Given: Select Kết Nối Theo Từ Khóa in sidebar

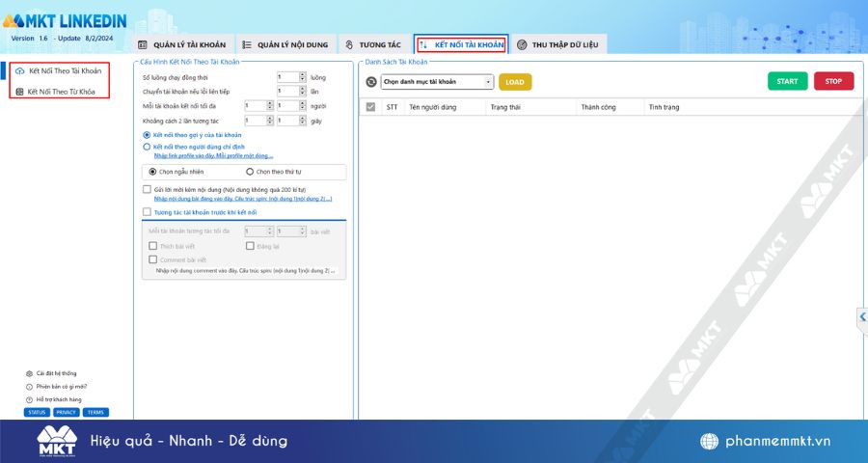Looking at the screenshot, I should click(x=55, y=92).
